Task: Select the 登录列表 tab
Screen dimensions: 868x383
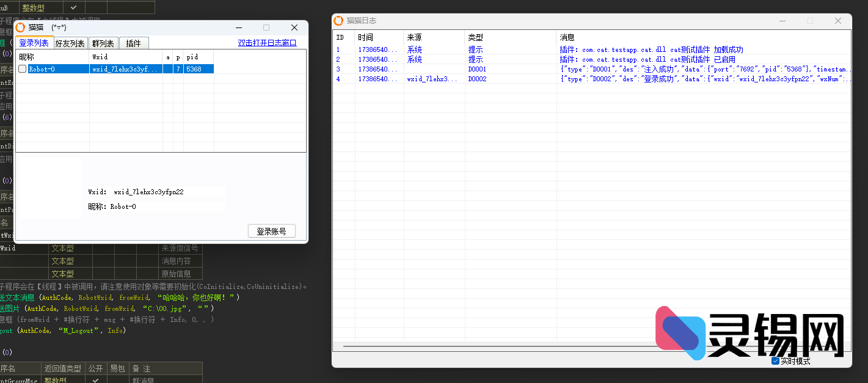Action: tap(34, 43)
